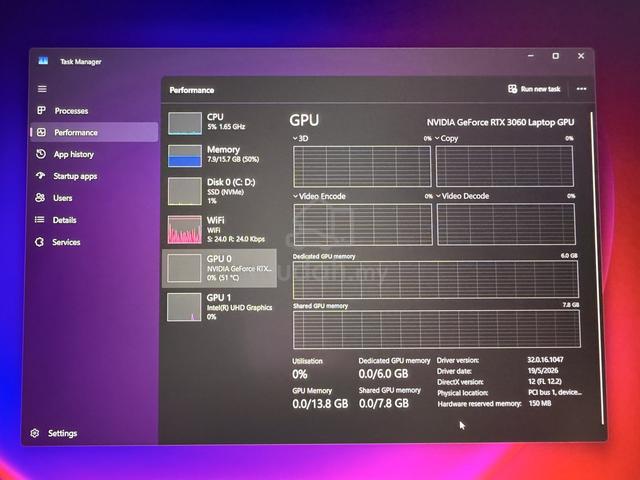The image size is (640, 480).
Task: Click the performance panel vertical scrollbar
Action: (x=597, y=267)
